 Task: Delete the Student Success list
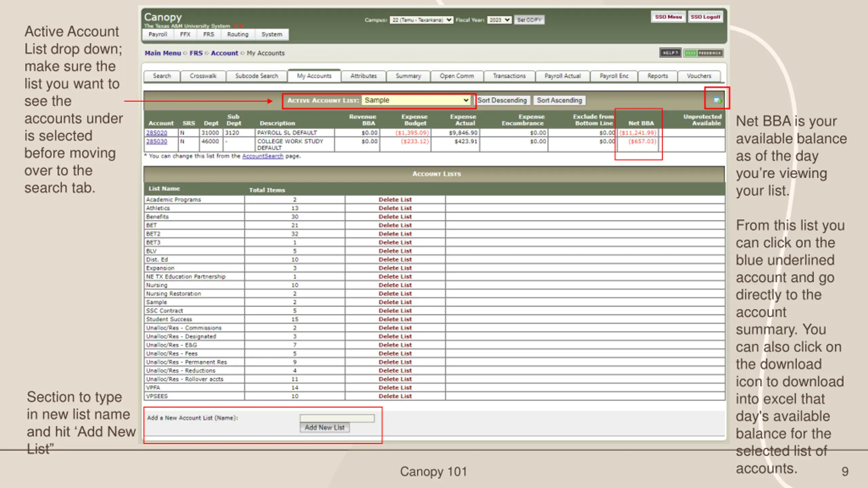point(395,319)
